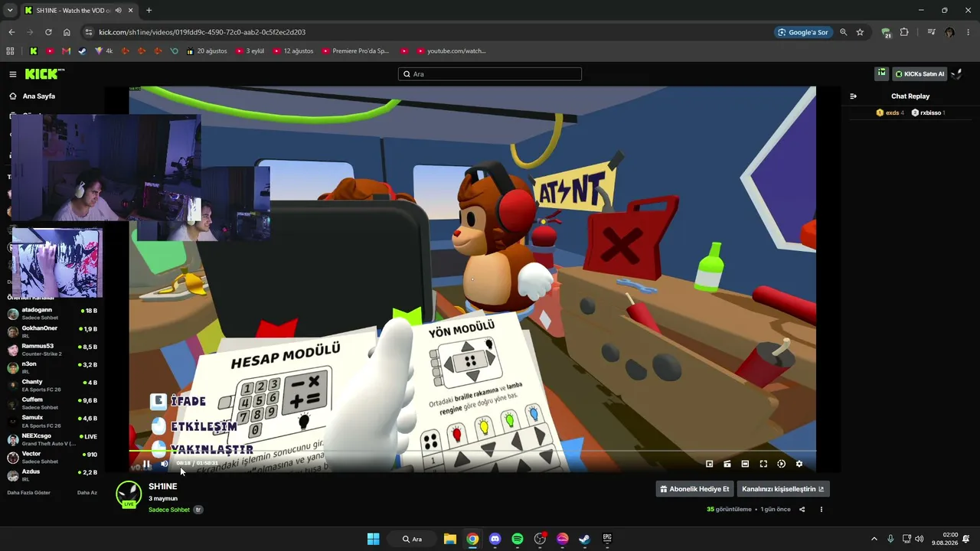Open a new browser tab
The image size is (980, 551).
[x=149, y=11]
